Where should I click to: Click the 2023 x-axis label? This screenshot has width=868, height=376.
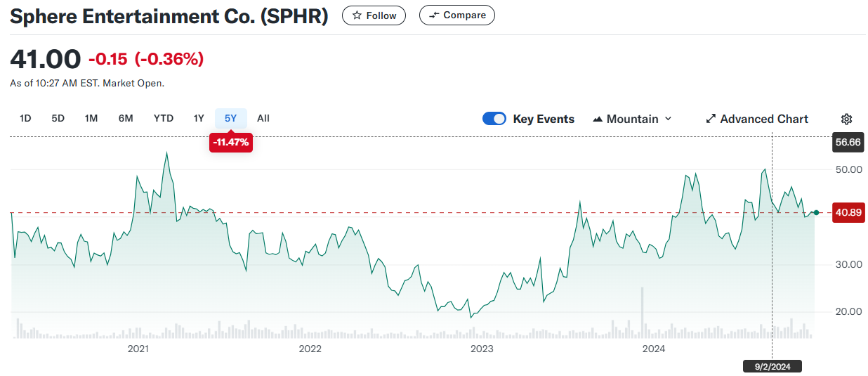pos(482,349)
